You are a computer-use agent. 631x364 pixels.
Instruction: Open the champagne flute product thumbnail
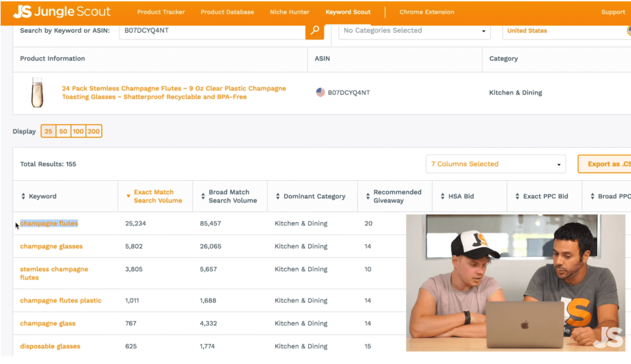click(37, 92)
